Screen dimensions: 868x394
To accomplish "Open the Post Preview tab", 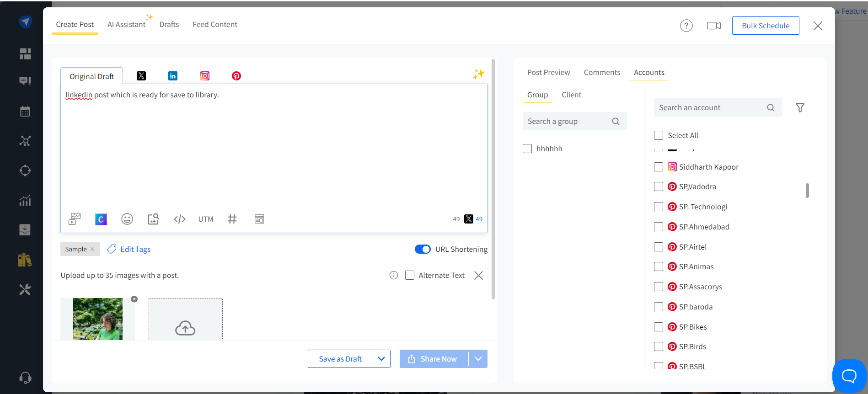I will tap(548, 72).
